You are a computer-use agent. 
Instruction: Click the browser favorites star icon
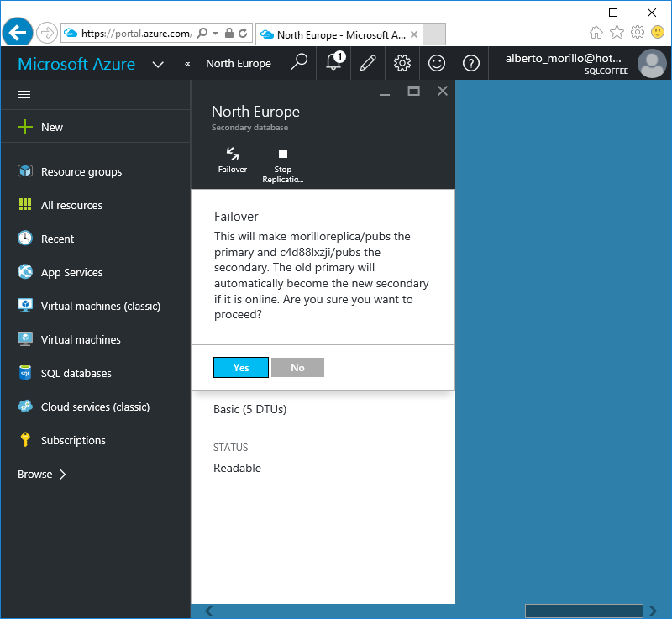617,32
